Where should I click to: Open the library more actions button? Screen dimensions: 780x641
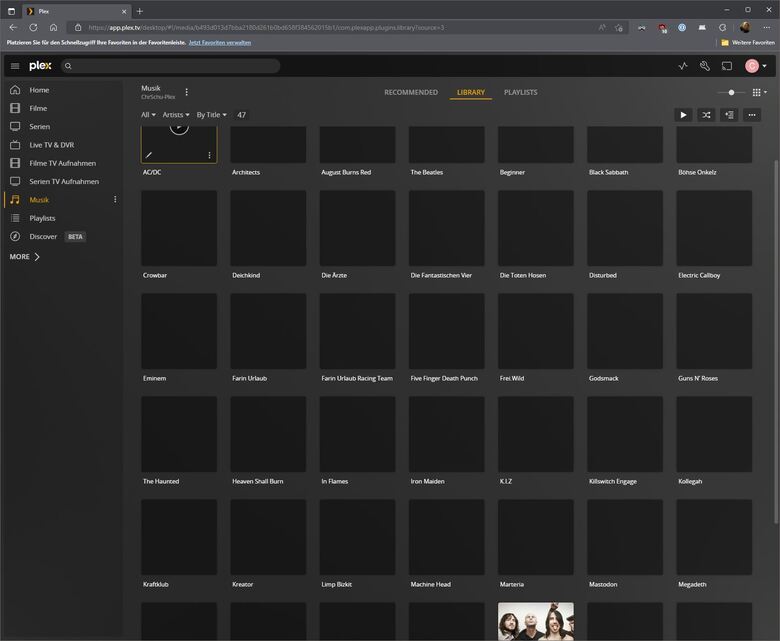[x=752, y=115]
